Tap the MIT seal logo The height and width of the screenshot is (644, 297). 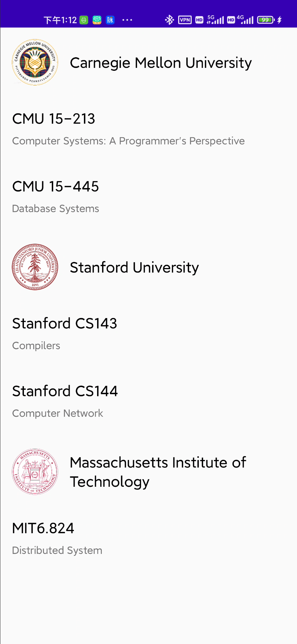tap(35, 472)
